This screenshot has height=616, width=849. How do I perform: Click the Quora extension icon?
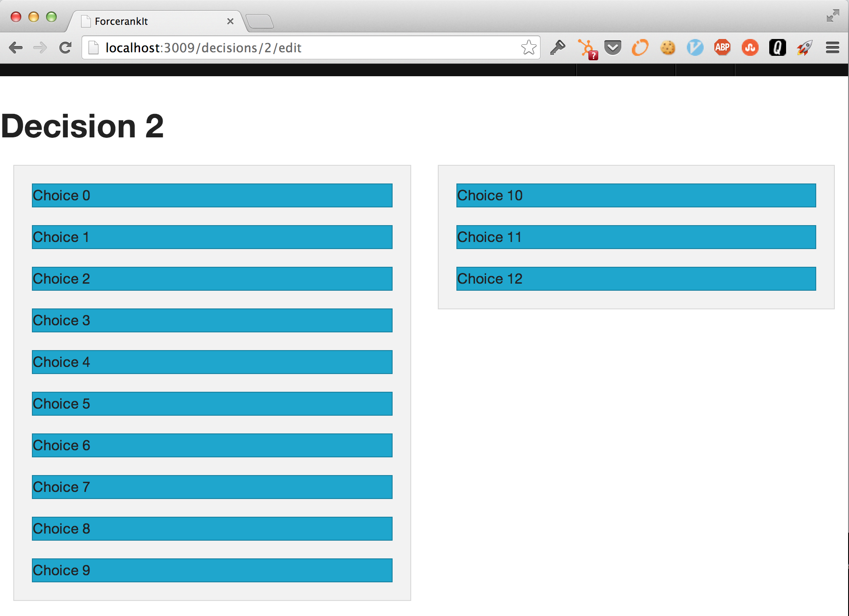777,47
